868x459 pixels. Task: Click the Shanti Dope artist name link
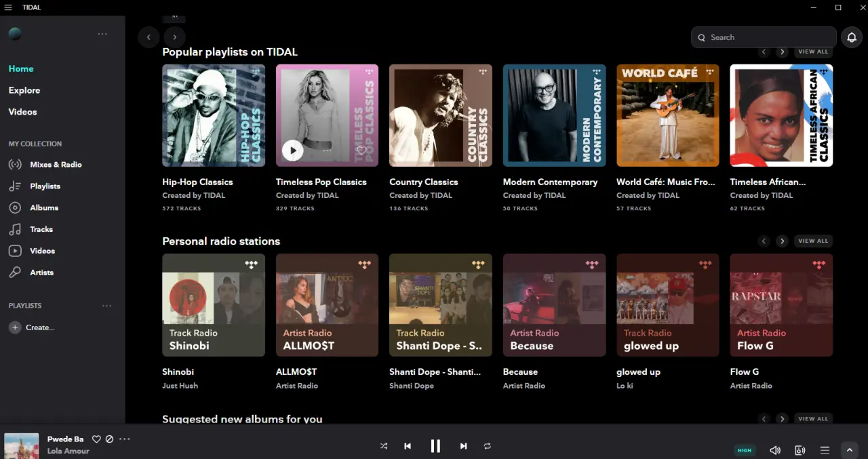(411, 386)
